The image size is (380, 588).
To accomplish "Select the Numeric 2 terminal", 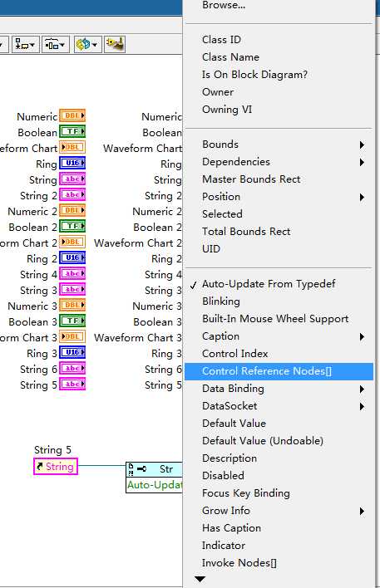I will pos(72,210).
